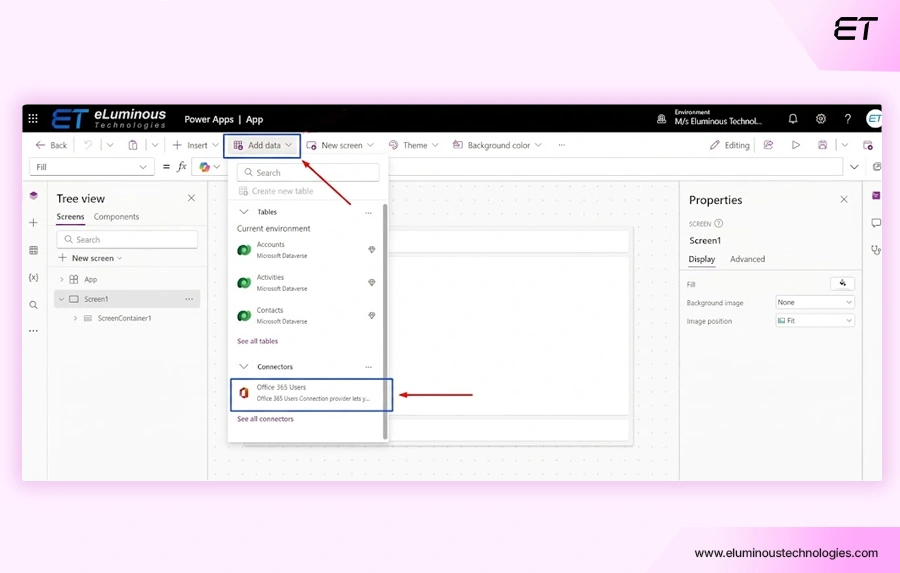The height and width of the screenshot is (573, 900).
Task: Click the Add data search field
Action: pyautogui.click(x=308, y=172)
